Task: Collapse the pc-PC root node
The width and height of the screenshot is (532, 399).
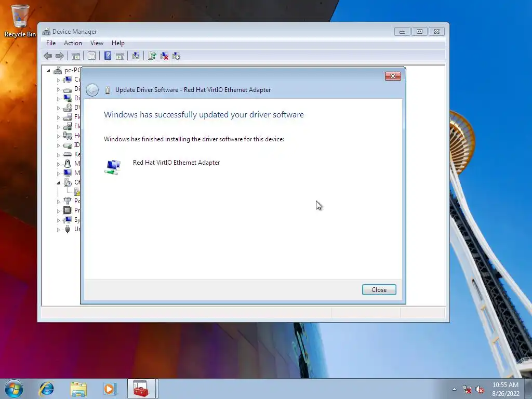Action: point(48,71)
